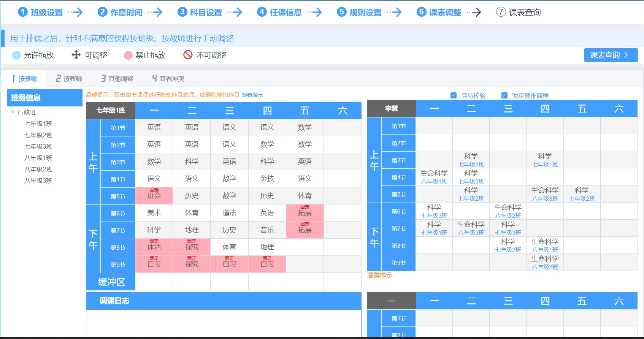Image resolution: width=644 pixels, height=339 pixels.
Task: Click 体活 fixed cell on Monday period 8
Action: tap(154, 247)
